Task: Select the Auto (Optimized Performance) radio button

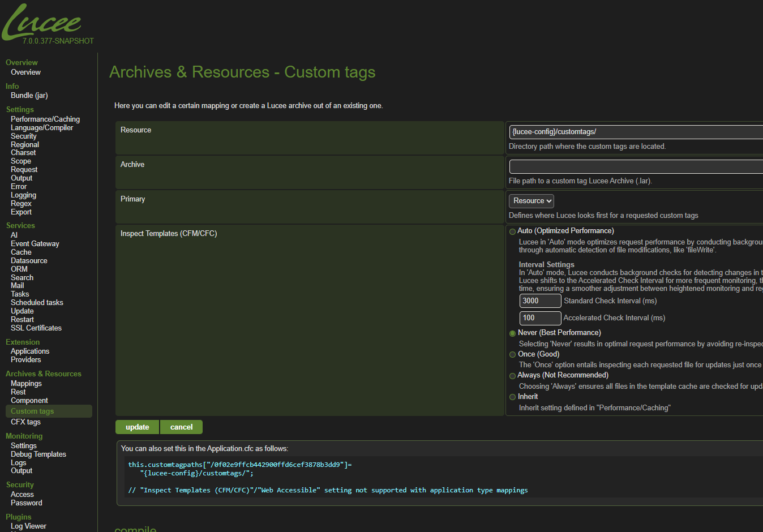Action: pos(512,231)
